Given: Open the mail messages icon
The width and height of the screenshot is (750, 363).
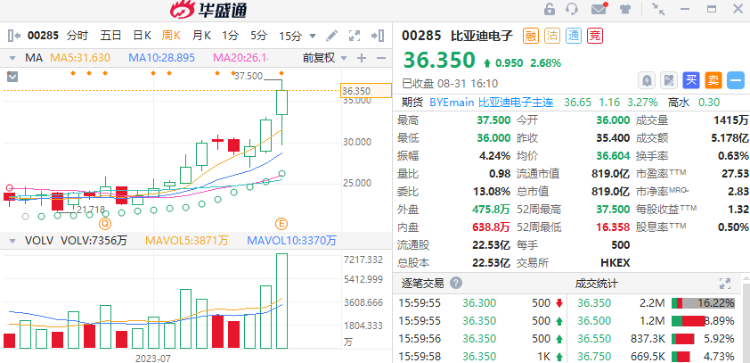Looking at the screenshot, I should pyautogui.click(x=599, y=9).
